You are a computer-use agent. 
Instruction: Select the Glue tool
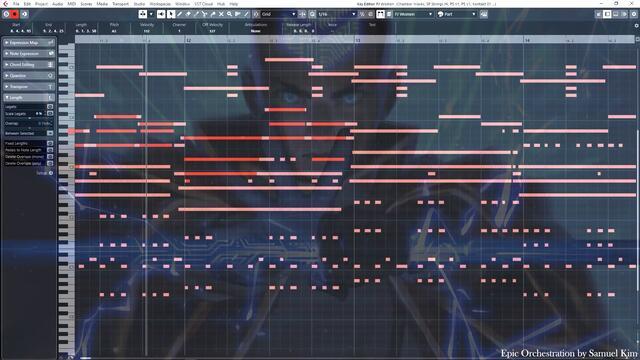(213, 14)
